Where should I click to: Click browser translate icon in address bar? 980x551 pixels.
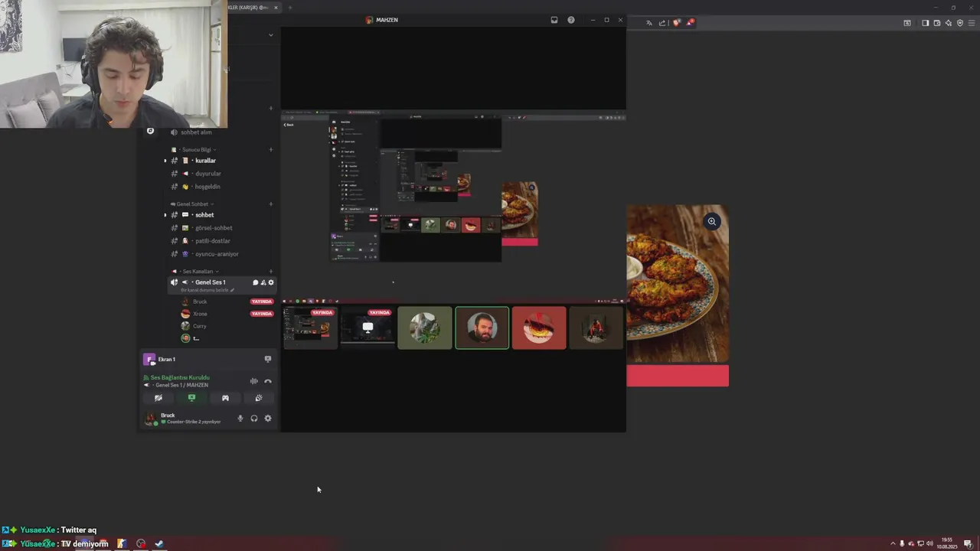649,23
